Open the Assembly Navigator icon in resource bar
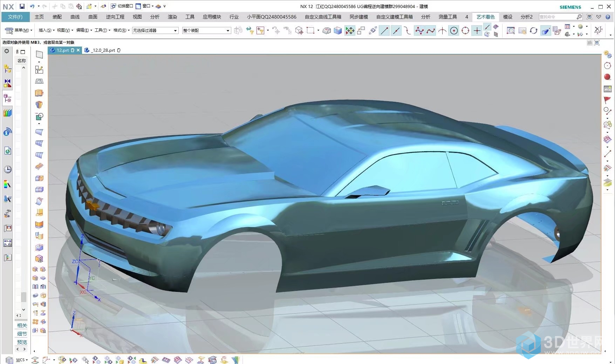Screen dimensions: 615x364 [x=7, y=68]
